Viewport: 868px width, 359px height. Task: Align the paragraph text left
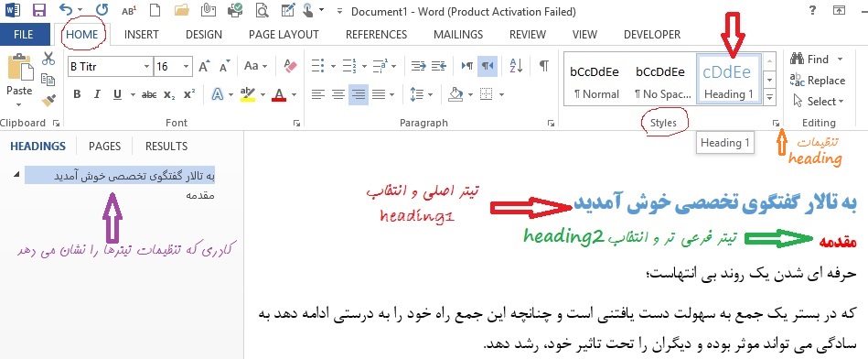coord(317,94)
